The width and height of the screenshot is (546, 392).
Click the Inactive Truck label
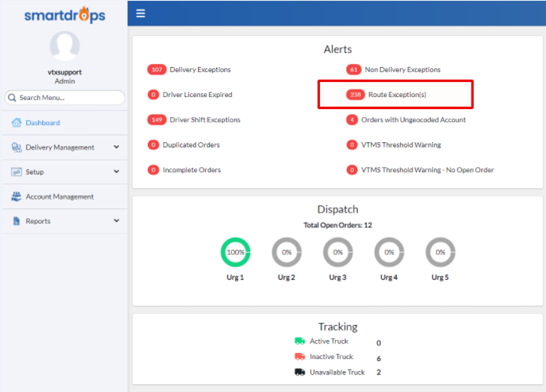331,357
